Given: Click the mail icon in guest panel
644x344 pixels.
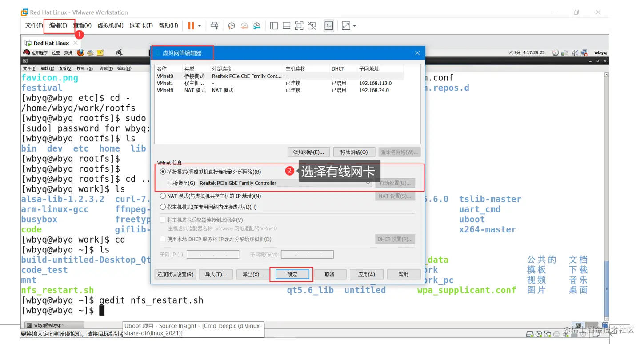Looking at the screenshot, I should [x=90, y=52].
